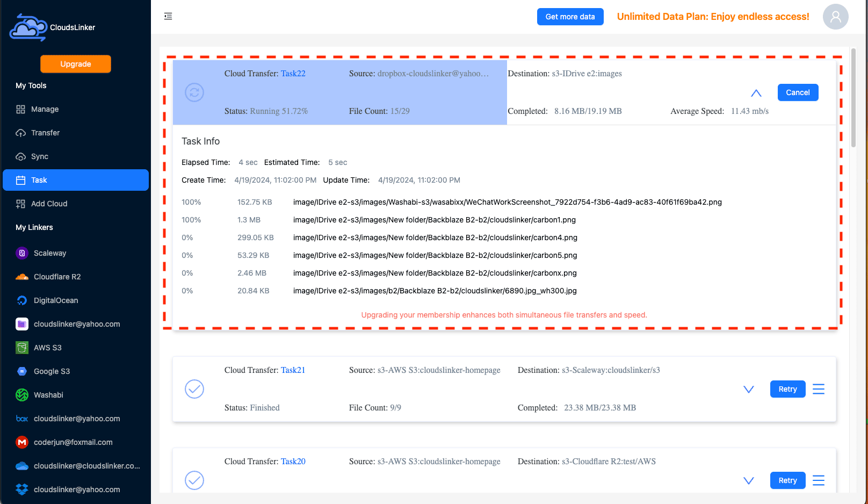Image resolution: width=868 pixels, height=504 pixels.
Task: Select the Washabi linker icon
Action: (x=22, y=395)
